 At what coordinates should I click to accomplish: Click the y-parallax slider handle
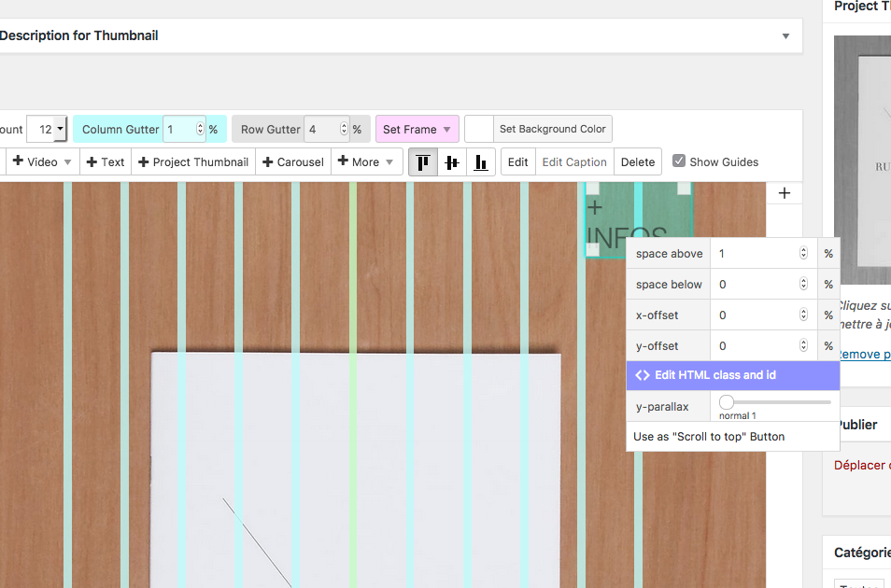tap(727, 401)
